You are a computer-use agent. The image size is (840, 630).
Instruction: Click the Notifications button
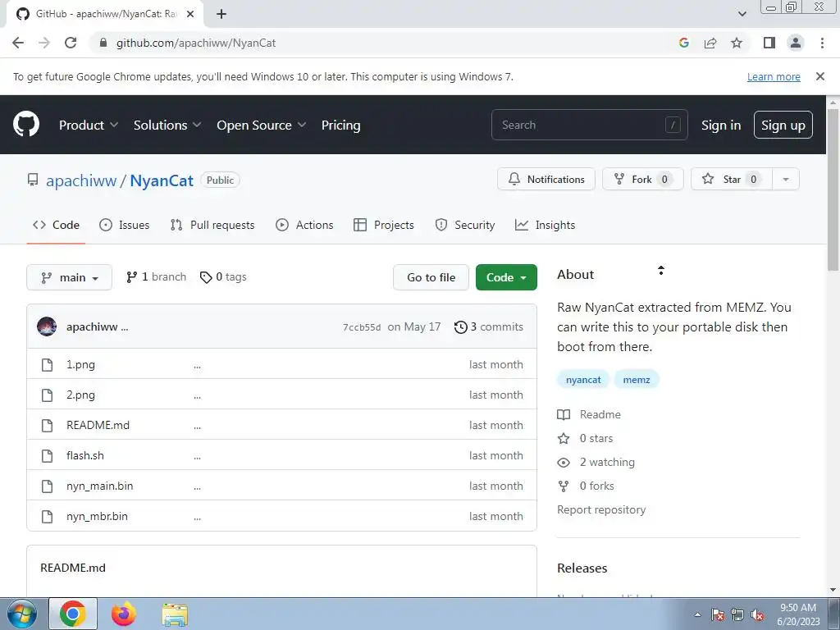pyautogui.click(x=546, y=180)
